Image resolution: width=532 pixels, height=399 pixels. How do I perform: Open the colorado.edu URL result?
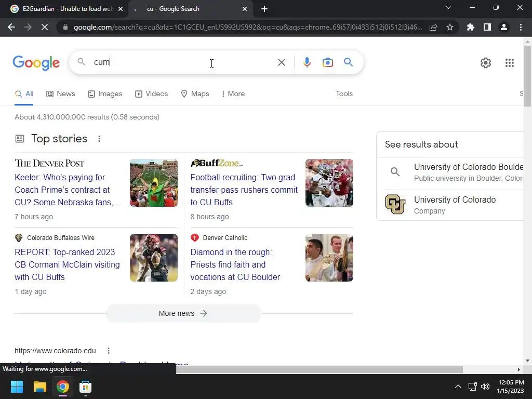pos(55,351)
